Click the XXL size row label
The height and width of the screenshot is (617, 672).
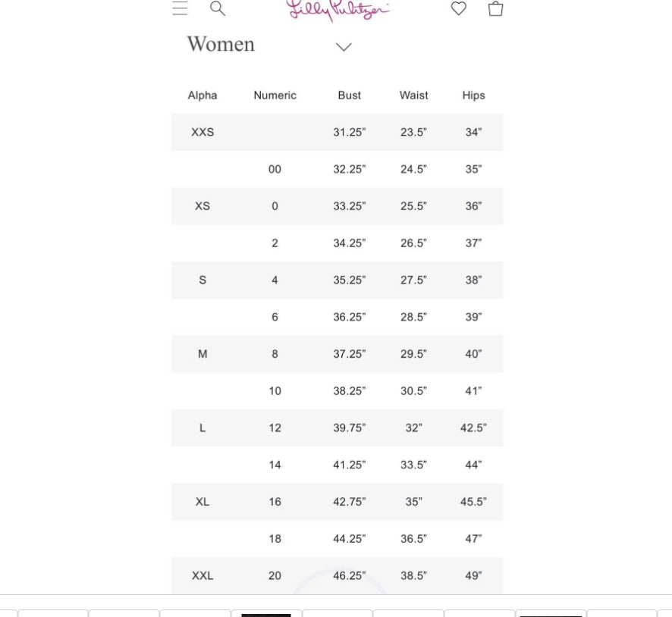coord(203,576)
